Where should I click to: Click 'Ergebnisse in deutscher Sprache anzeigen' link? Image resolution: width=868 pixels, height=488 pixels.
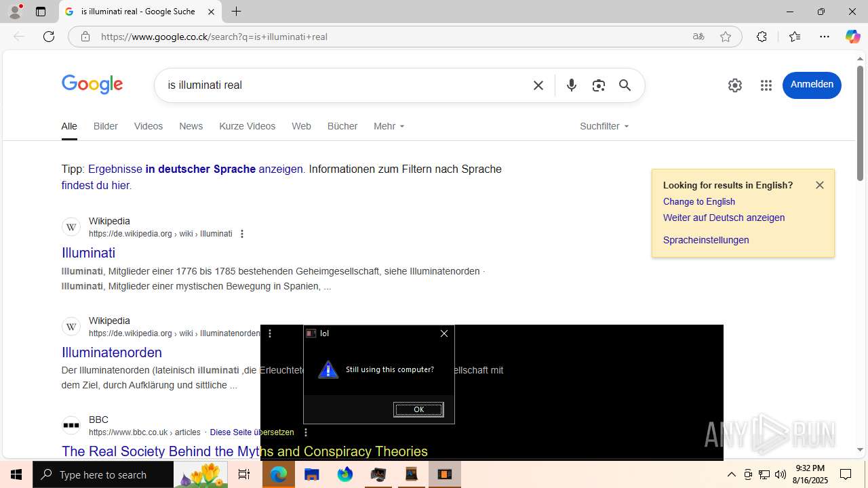pyautogui.click(x=195, y=169)
